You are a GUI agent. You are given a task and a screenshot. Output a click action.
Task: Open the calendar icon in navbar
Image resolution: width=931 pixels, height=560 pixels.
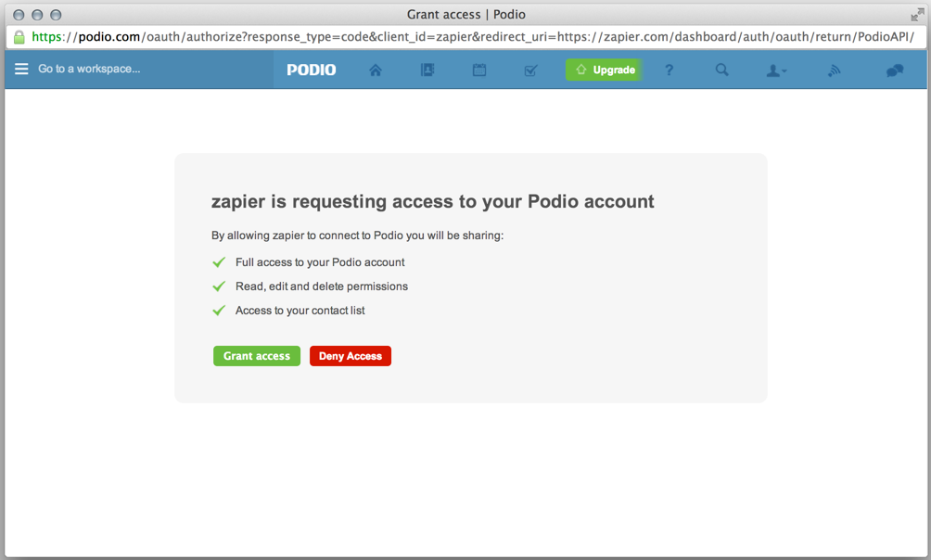pyautogui.click(x=479, y=70)
